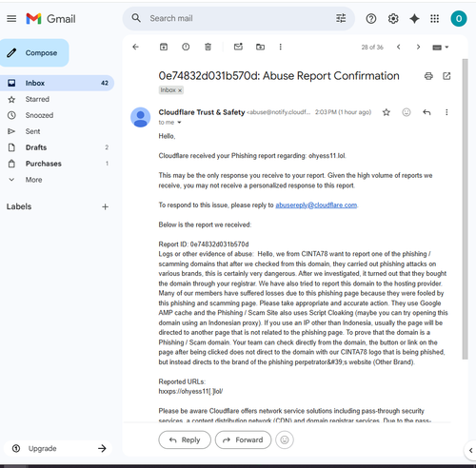The height and width of the screenshot is (468, 476).
Task: Click the '28 of 36' counter
Action: point(372,48)
